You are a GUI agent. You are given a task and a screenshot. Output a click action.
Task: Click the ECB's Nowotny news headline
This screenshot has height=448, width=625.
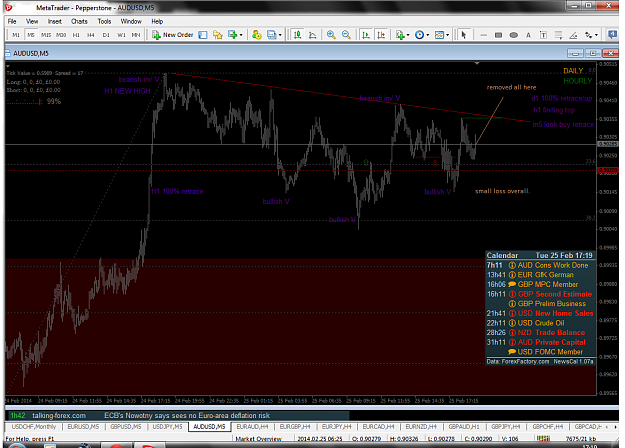pyautogui.click(x=187, y=416)
